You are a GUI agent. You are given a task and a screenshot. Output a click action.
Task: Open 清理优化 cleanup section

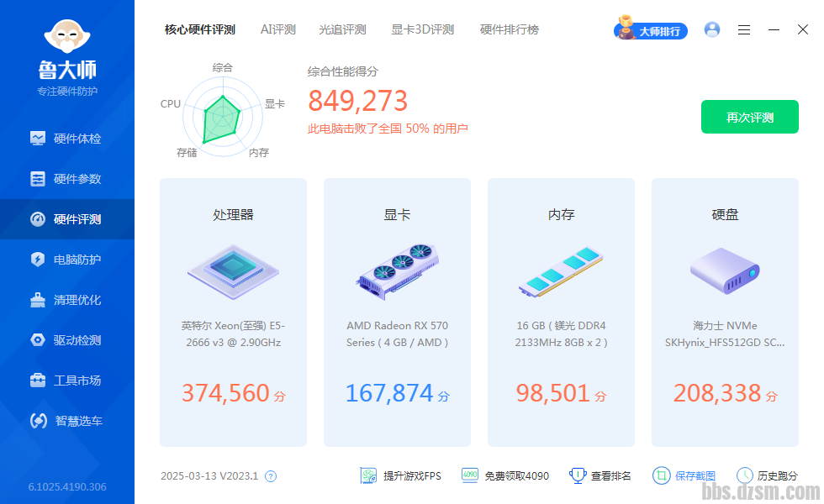click(x=67, y=300)
